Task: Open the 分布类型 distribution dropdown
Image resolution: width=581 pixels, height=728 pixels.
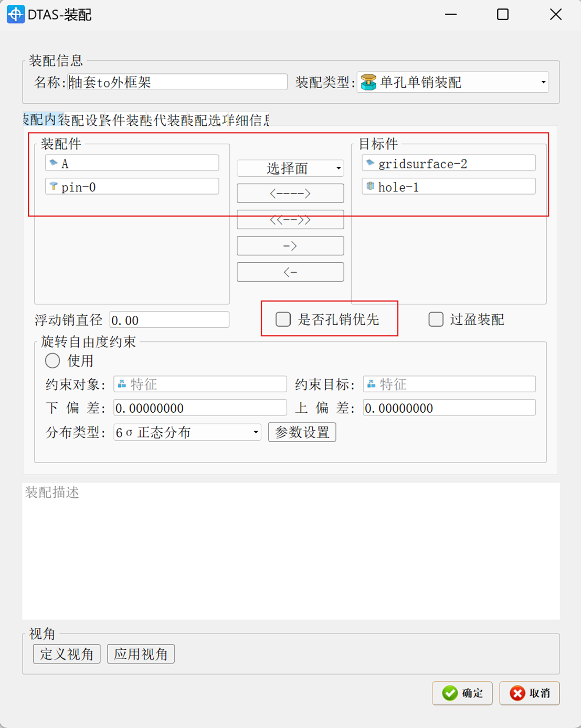Action: coord(256,432)
